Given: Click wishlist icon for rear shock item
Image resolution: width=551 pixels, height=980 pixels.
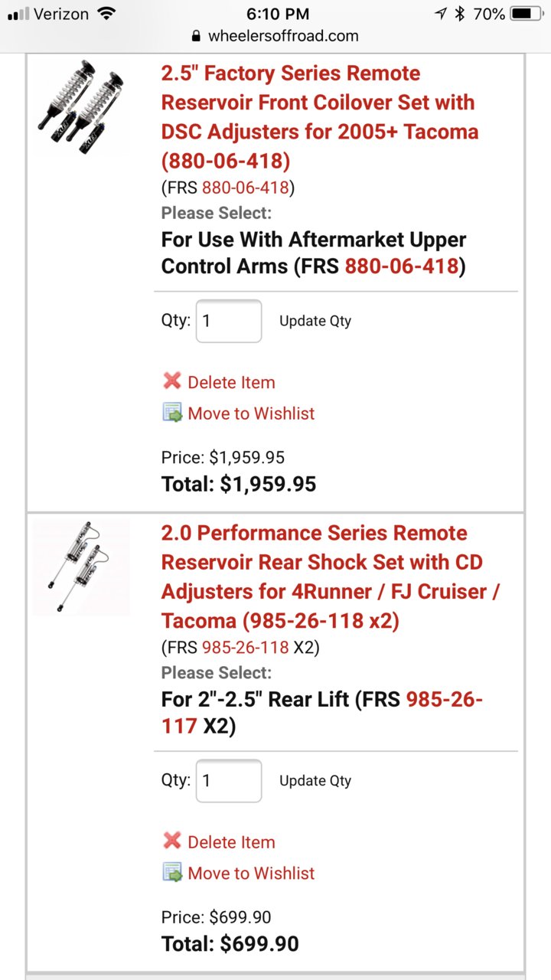Looking at the screenshot, I should coord(172,872).
